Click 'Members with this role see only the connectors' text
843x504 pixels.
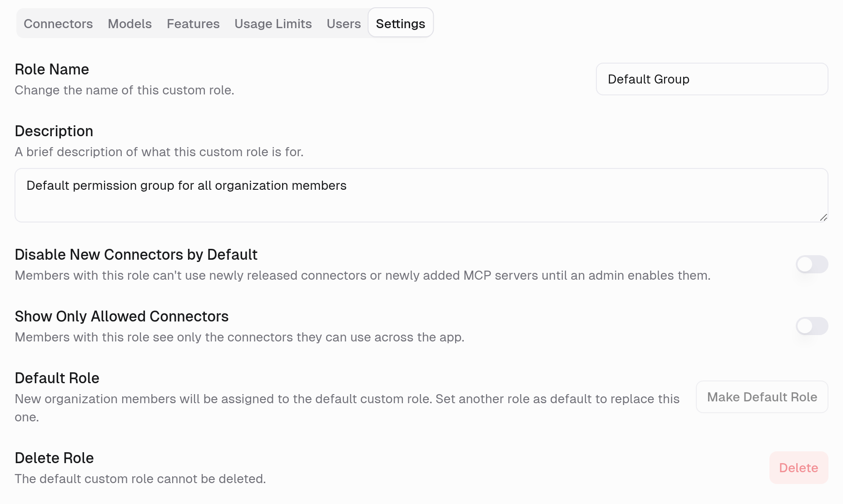[239, 337]
